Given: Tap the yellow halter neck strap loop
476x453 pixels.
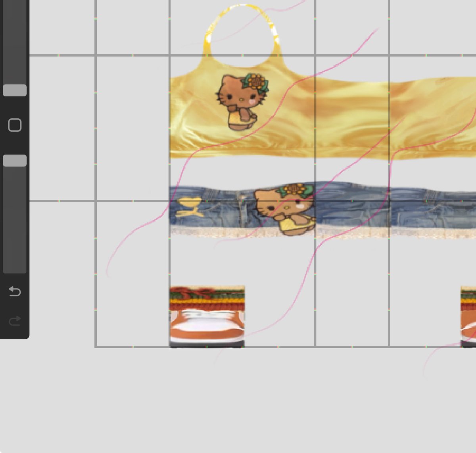Looking at the screenshot, I should 243,30.
